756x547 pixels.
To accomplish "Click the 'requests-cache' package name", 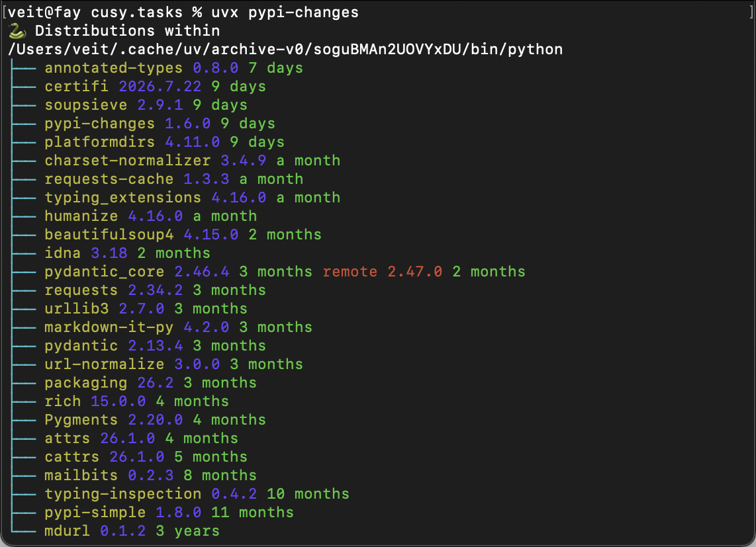I will pyautogui.click(x=109, y=179).
